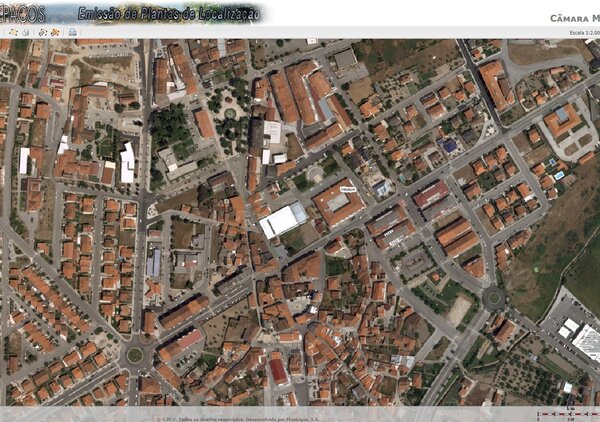This screenshot has height=422, width=600.
Task: Click the dark green tree park on the map
Action: pyautogui.click(x=168, y=125)
